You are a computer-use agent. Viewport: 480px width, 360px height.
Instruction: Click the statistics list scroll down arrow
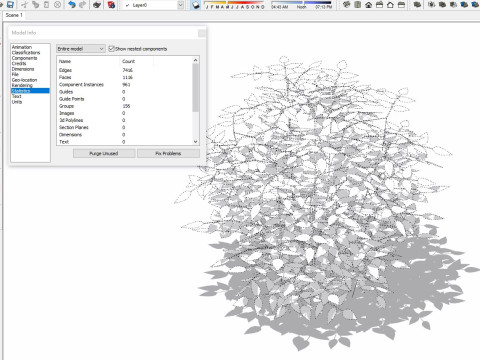point(196,142)
